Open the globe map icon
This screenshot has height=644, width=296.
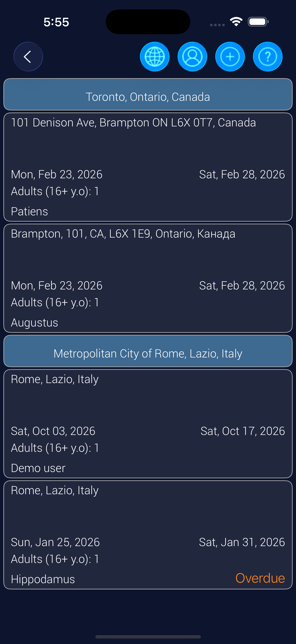(155, 57)
